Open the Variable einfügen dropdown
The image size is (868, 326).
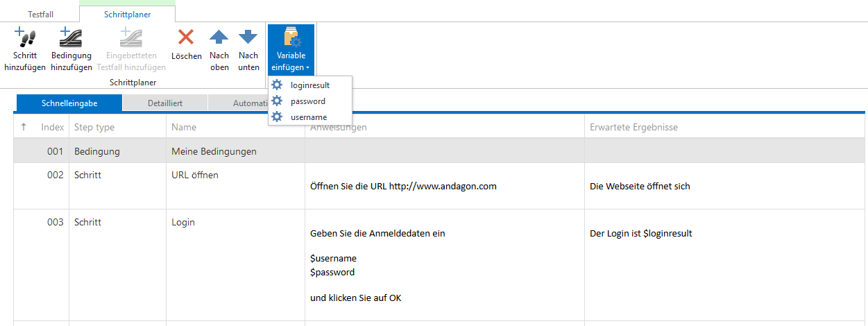click(x=291, y=50)
